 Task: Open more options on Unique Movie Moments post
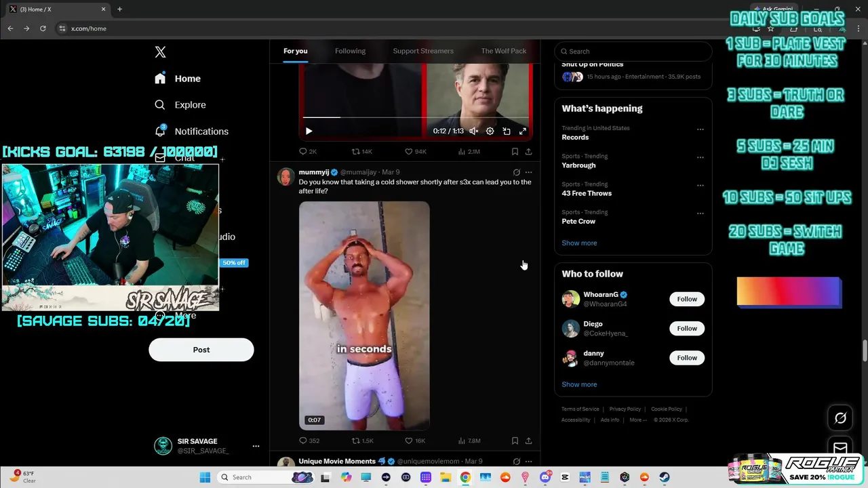529,462
